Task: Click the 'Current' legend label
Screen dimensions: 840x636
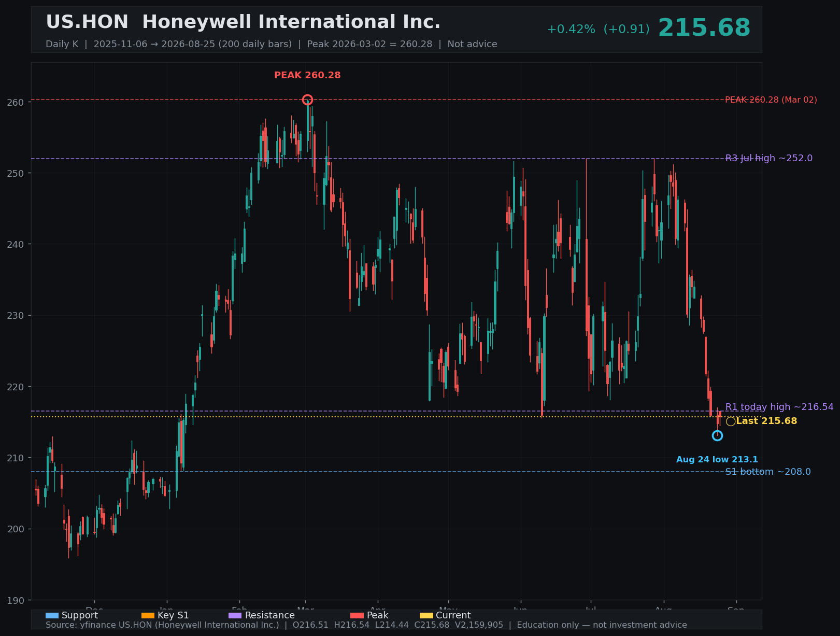Action: (453, 615)
